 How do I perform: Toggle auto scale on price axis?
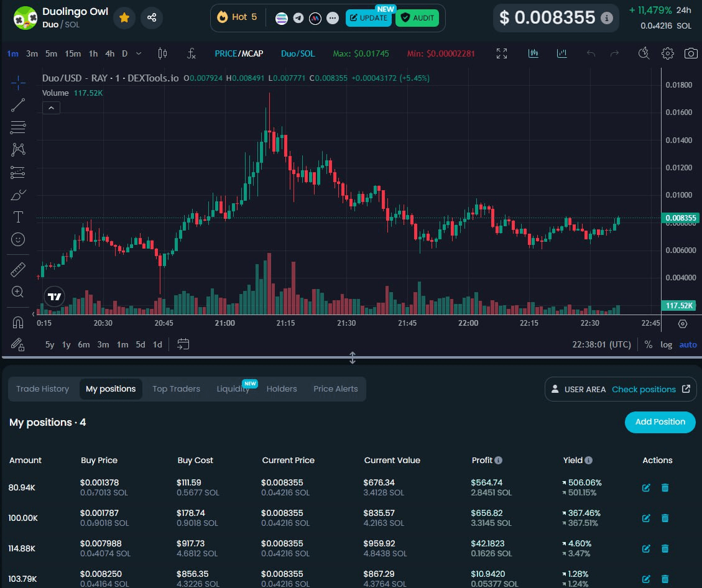pyautogui.click(x=688, y=344)
